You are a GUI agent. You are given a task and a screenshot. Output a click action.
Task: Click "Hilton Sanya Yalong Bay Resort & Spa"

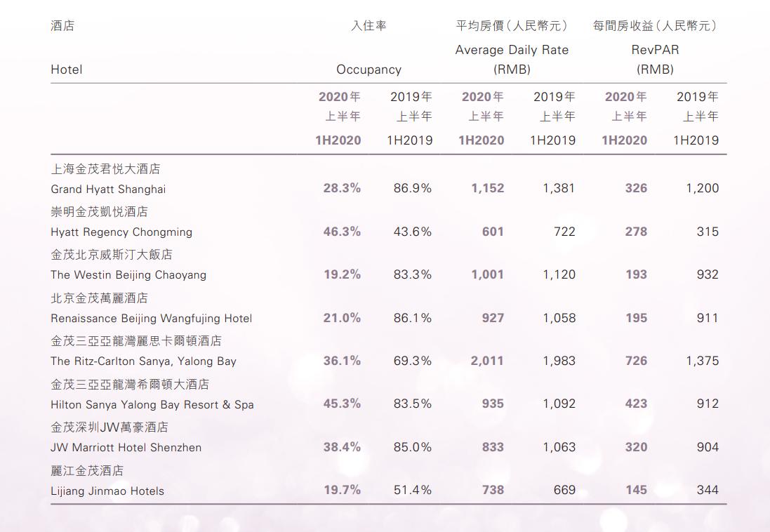click(x=152, y=405)
